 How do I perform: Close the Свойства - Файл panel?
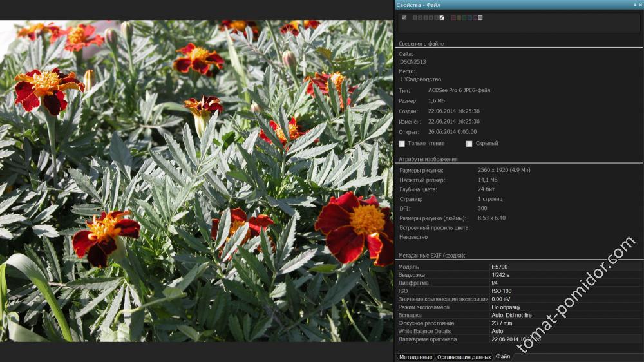[641, 5]
